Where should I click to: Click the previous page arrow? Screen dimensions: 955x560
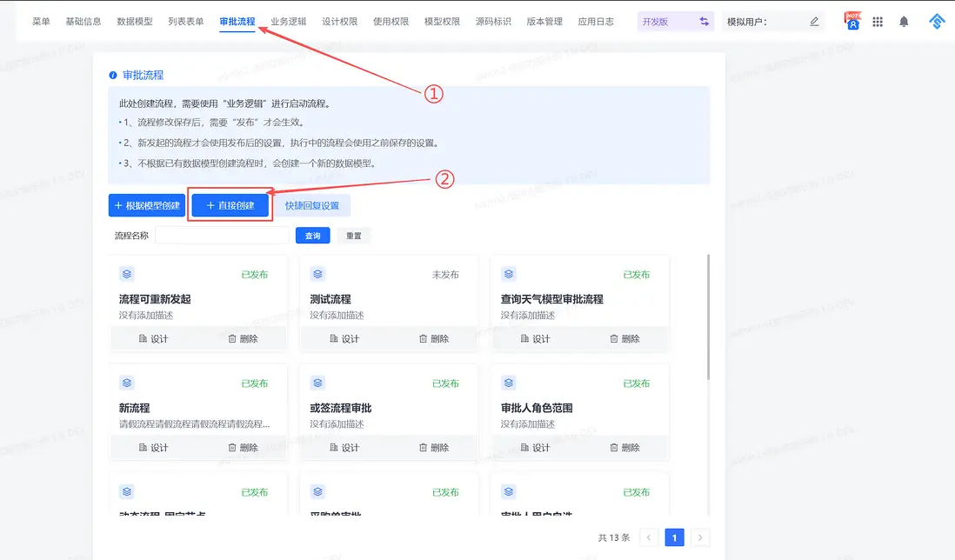(x=649, y=537)
